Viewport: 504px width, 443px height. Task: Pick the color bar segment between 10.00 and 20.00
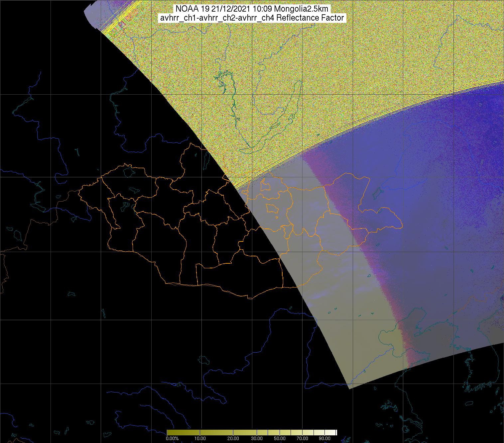(216, 432)
